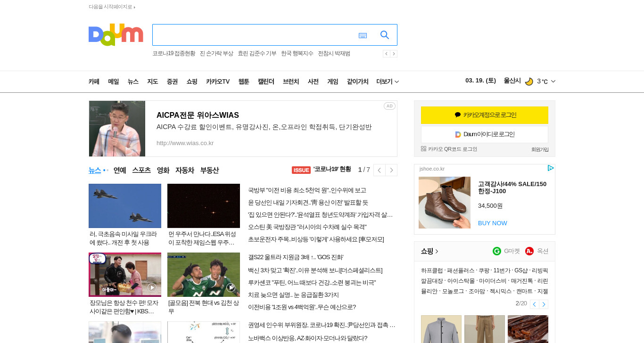Open the 하프클럽 shopping link
The height and width of the screenshot is (343, 644).
[432, 270]
